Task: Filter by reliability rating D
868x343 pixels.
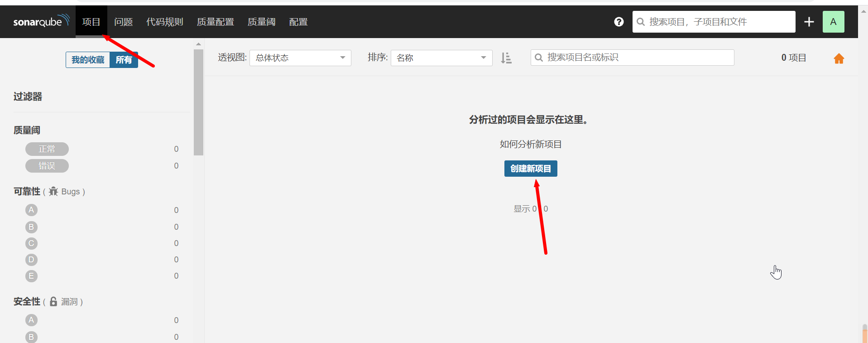Action: tap(31, 260)
